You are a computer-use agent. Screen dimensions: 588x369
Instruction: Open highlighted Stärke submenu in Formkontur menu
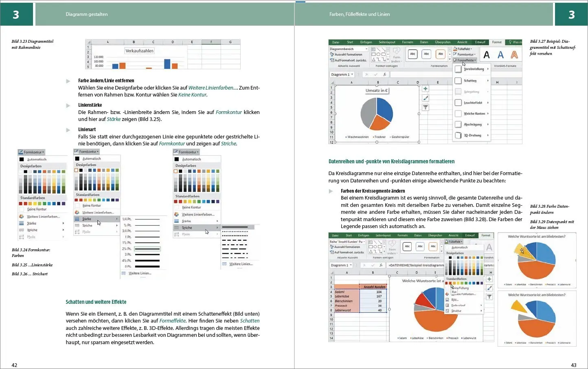[97, 219]
